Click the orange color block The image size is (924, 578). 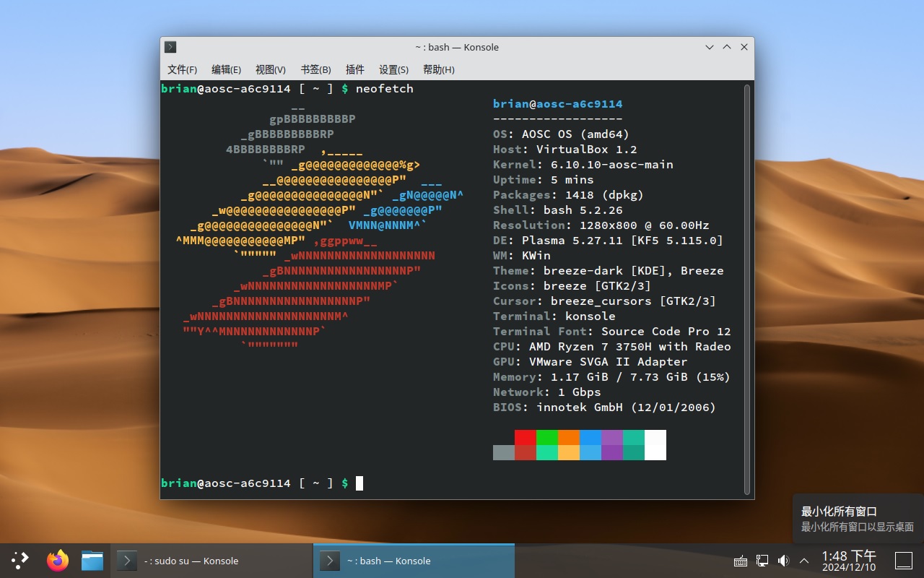(569, 437)
